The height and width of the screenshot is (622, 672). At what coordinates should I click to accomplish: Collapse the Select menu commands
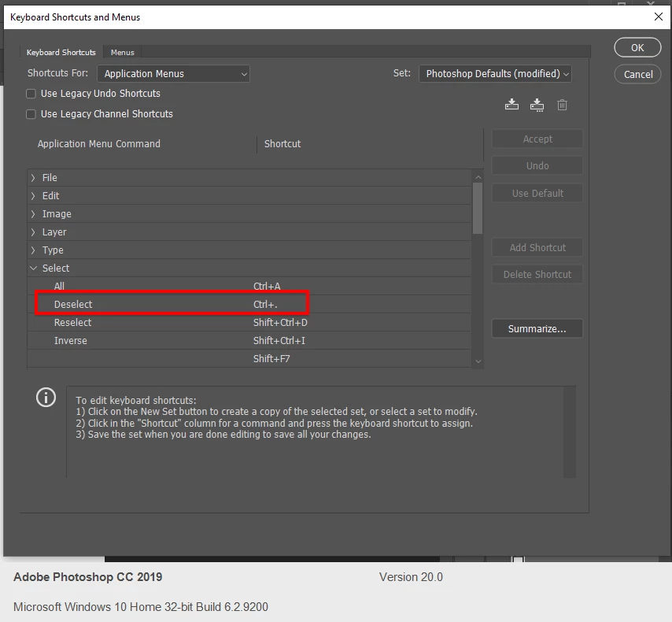click(33, 268)
